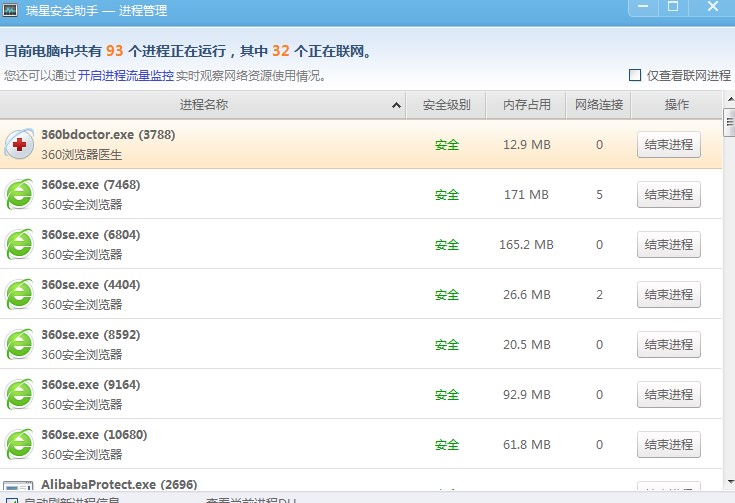Viewport: 735px width, 503px height.
Task: Sort by the 安全级别 column header
Action: point(446,105)
